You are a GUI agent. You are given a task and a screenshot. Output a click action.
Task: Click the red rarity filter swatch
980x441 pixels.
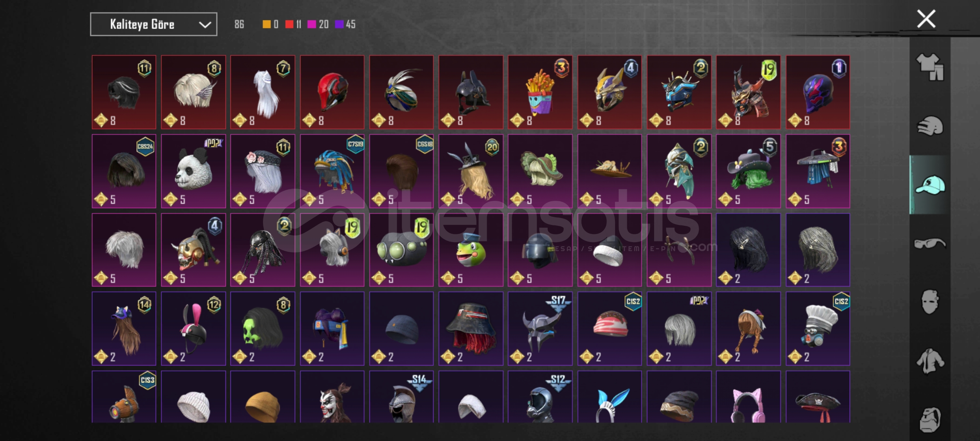click(290, 24)
